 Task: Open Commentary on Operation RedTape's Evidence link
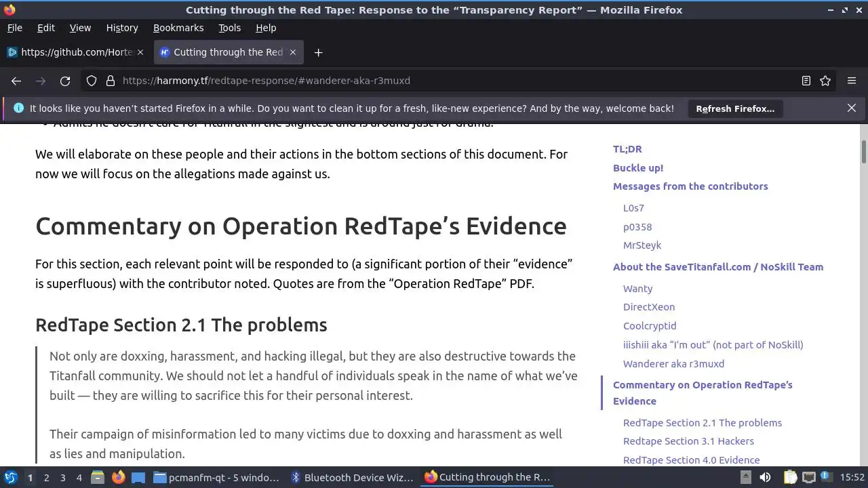coord(703,393)
